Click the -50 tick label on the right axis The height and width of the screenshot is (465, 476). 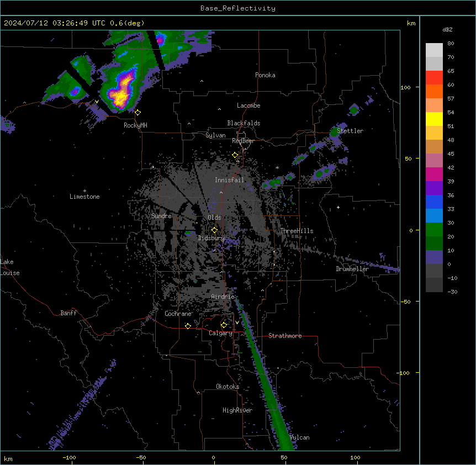(405, 302)
